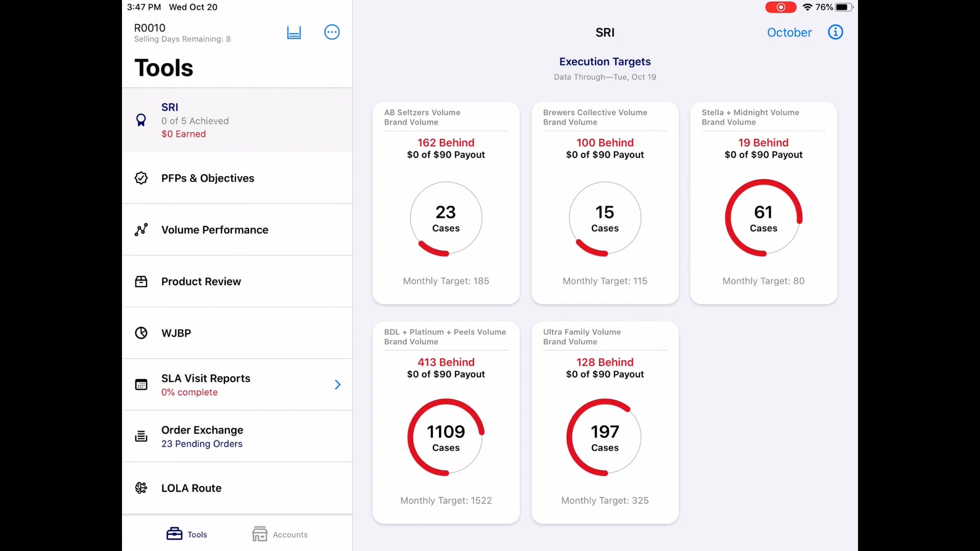This screenshot has height=551, width=980.
Task: Open the more options ellipsis menu
Action: 332,32
